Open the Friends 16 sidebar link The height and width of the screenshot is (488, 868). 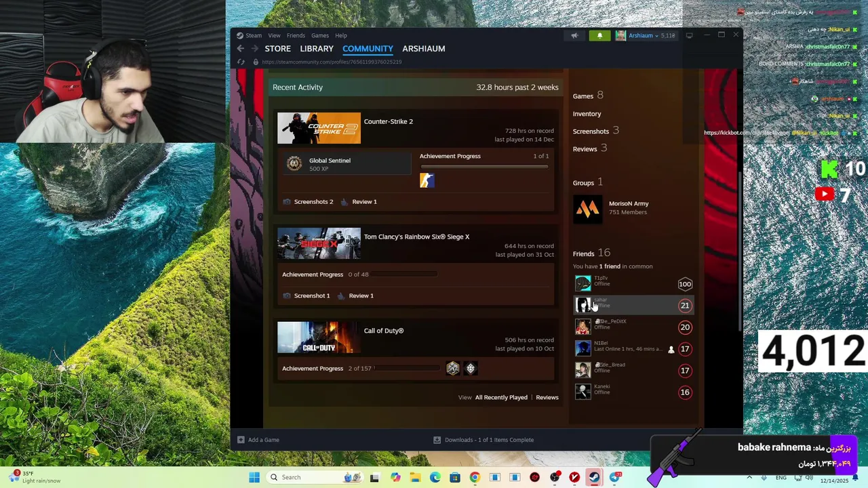coord(591,253)
